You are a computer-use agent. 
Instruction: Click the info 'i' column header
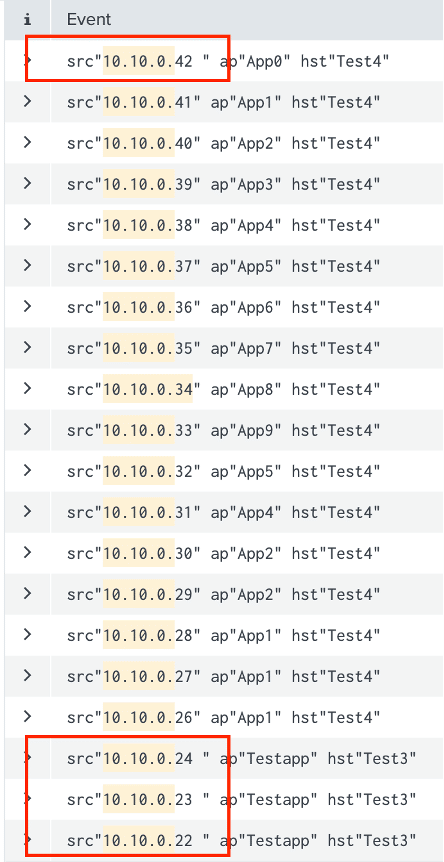pos(27,20)
